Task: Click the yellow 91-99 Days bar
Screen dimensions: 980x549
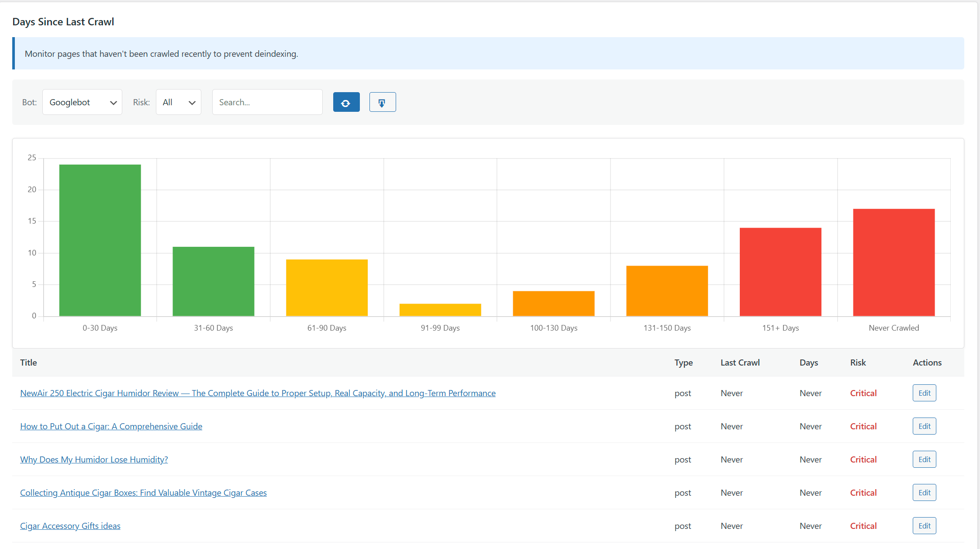Action: 440,310
